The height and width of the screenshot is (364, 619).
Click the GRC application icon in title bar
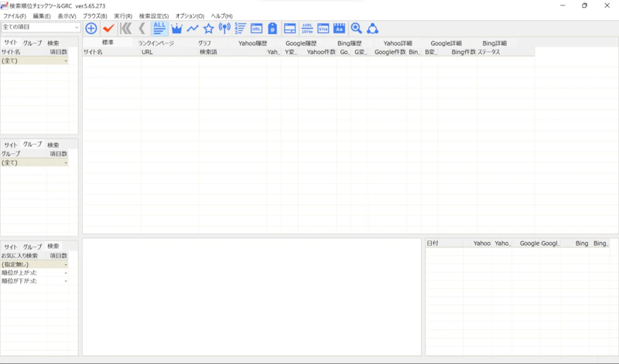[x=5, y=6]
